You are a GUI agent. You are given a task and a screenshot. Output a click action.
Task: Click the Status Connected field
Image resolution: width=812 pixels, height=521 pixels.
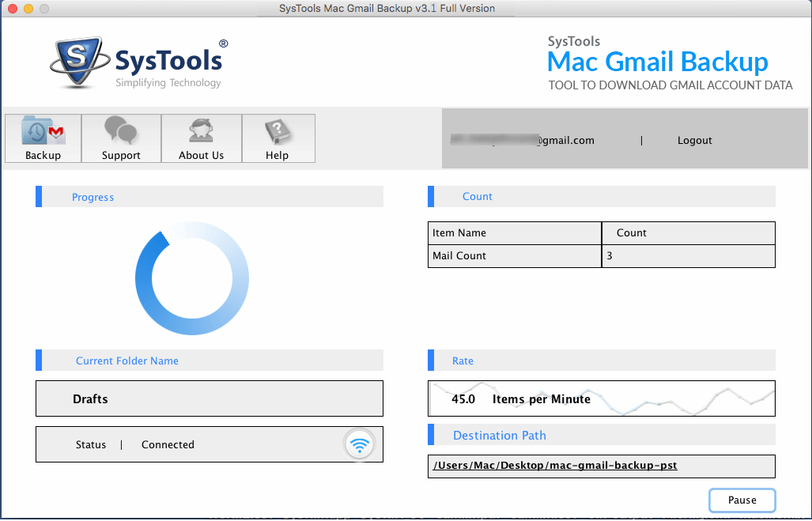[x=158, y=444]
